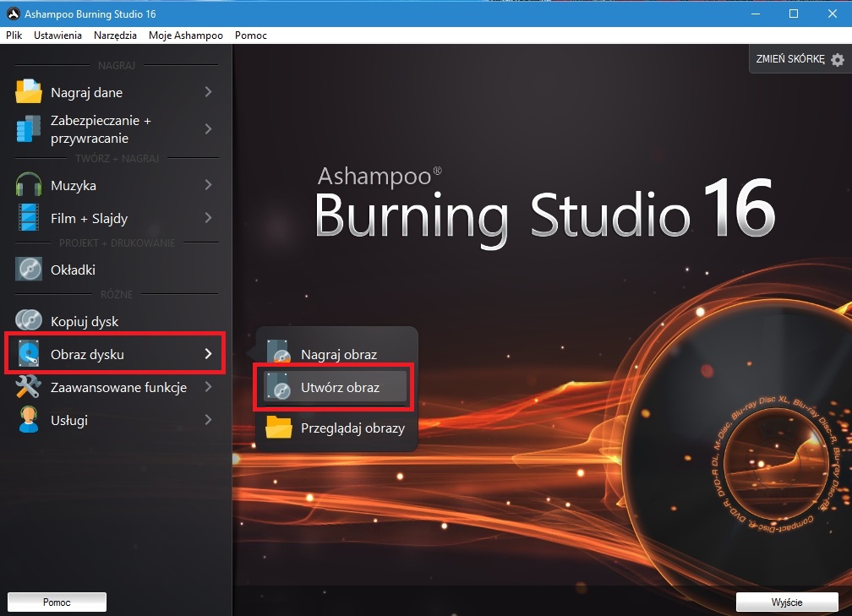
Task: Click the Muzyka headphones icon
Action: pos(29,185)
